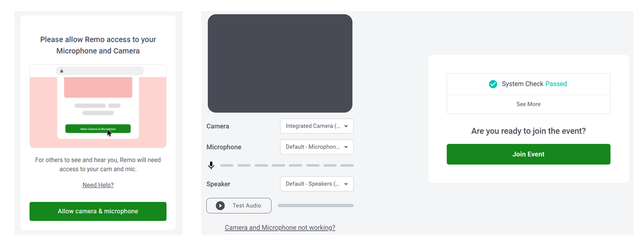Click the audio test progress bar
The image size is (644, 248).
click(x=316, y=206)
